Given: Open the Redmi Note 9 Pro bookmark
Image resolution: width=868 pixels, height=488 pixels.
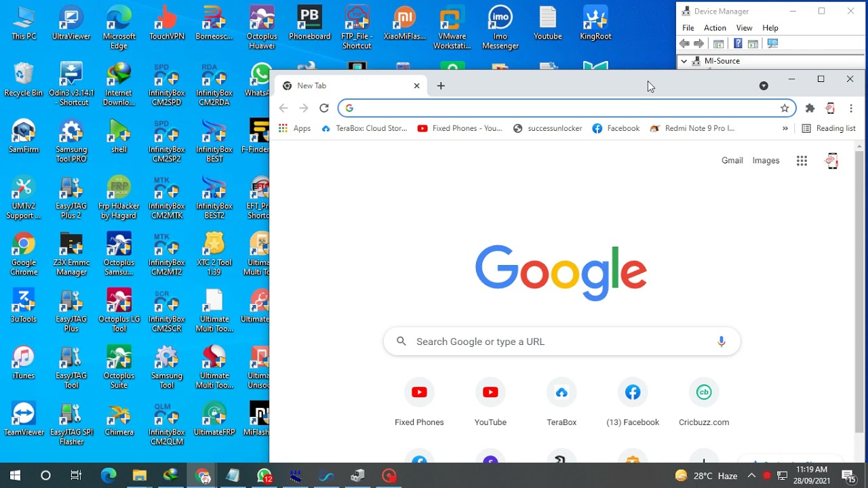Looking at the screenshot, I should 692,128.
